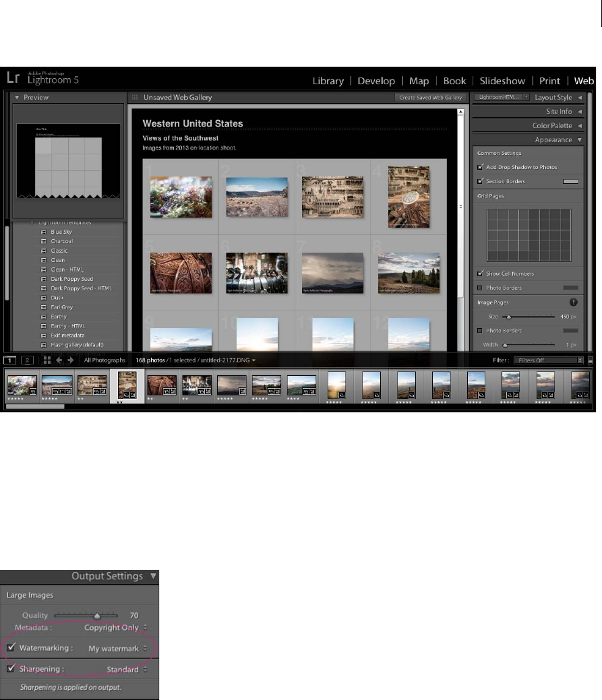Screen dimensions: 602x700
Task: Click the Western United States site title
Action: click(x=193, y=124)
